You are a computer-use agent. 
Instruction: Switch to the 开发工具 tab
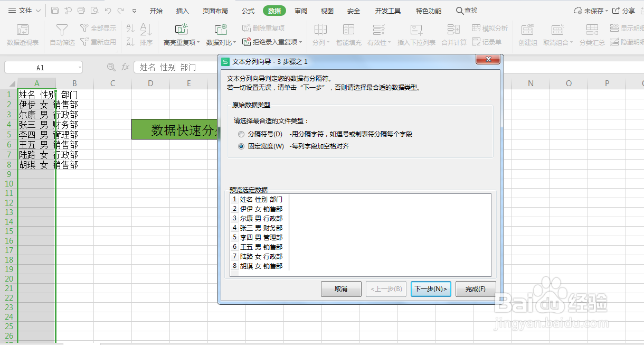(x=388, y=11)
